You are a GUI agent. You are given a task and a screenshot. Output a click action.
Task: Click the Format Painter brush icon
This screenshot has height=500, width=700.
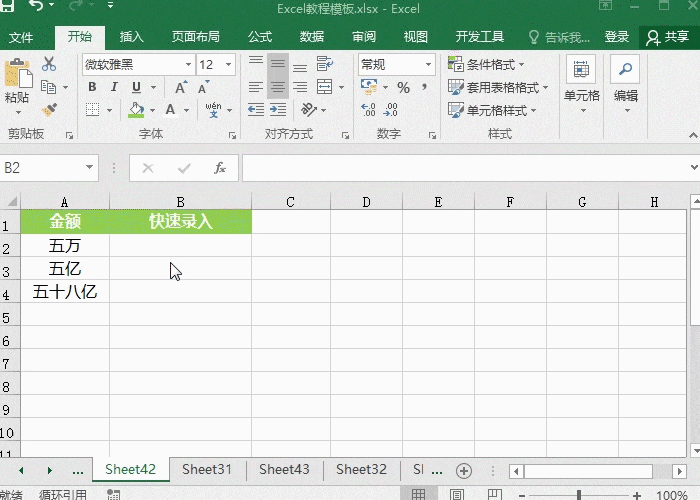(x=49, y=110)
